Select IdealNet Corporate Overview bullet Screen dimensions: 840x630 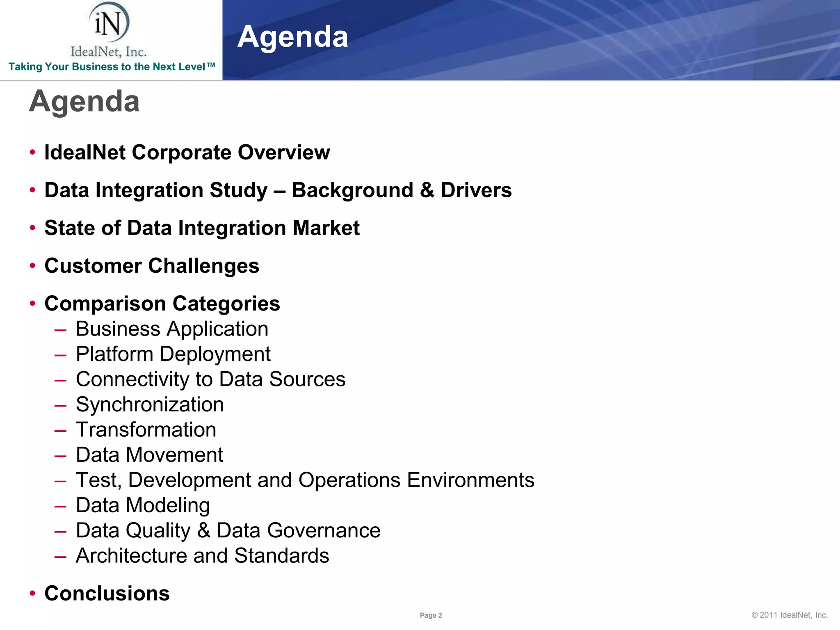[187, 153]
